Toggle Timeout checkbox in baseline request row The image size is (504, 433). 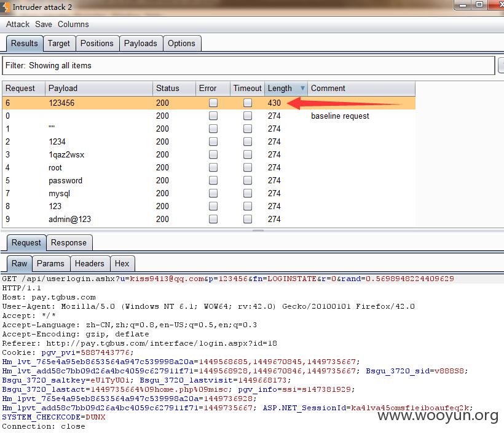point(248,116)
